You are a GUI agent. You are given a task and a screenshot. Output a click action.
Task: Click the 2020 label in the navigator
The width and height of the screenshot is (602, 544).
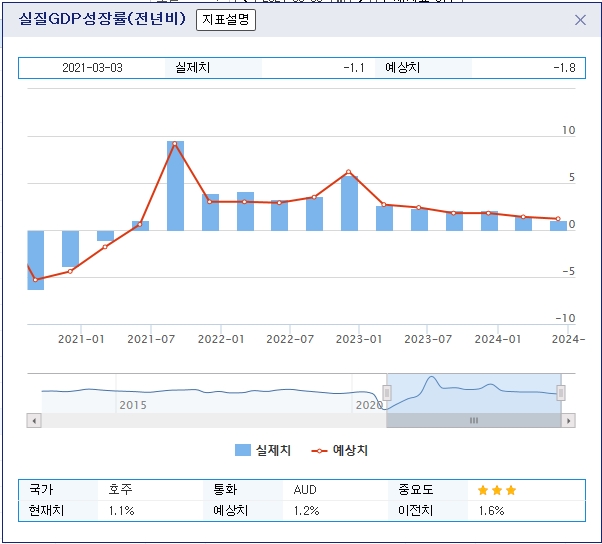tap(369, 405)
